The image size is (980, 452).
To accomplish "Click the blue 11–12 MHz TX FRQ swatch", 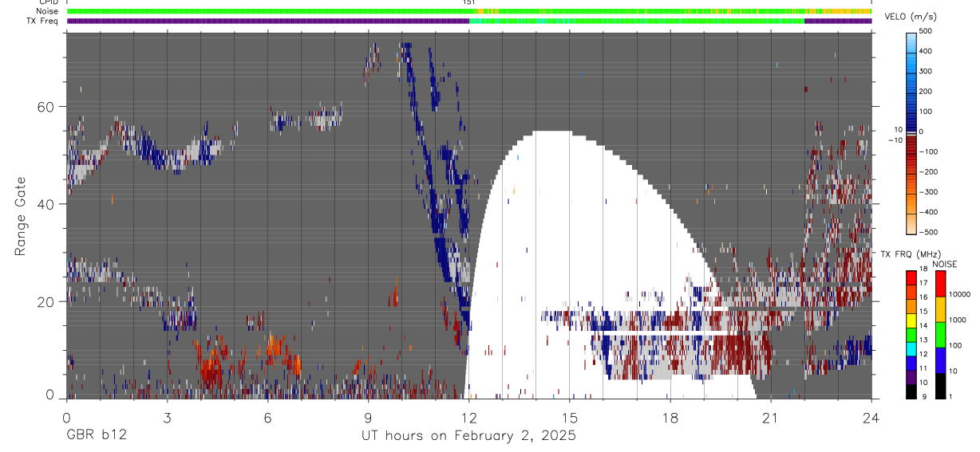I will coord(911,363).
